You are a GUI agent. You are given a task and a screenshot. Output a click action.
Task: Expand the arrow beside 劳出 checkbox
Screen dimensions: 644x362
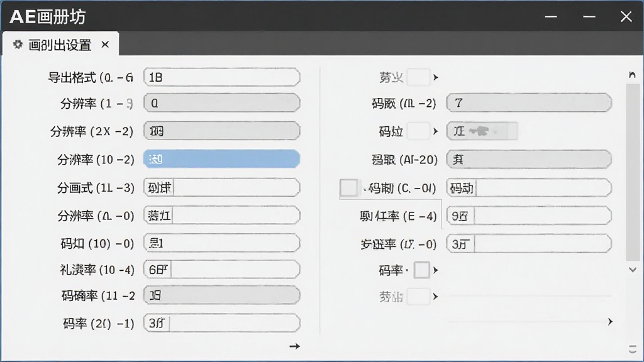coord(436,297)
